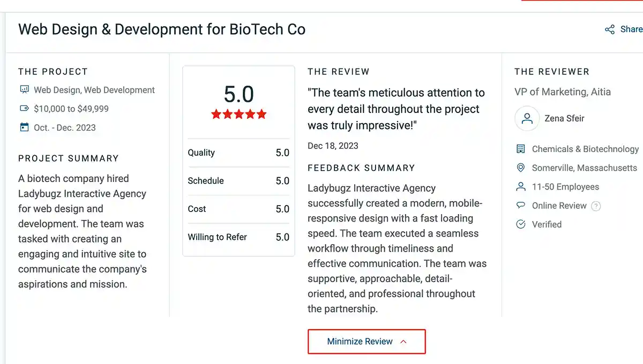Select the fifth rating star
Image resolution: width=643 pixels, height=364 pixels.
[x=262, y=113]
